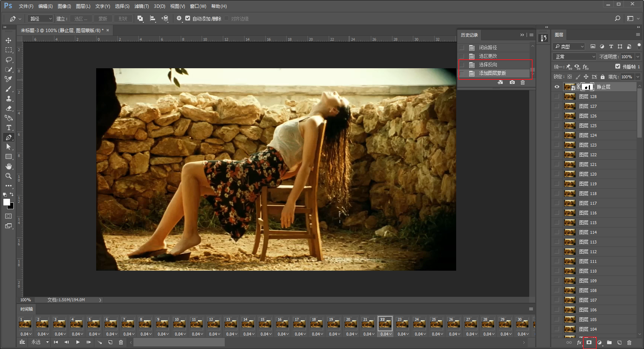
Task: Delete layer using Layers panel trash icon
Action: click(x=629, y=342)
